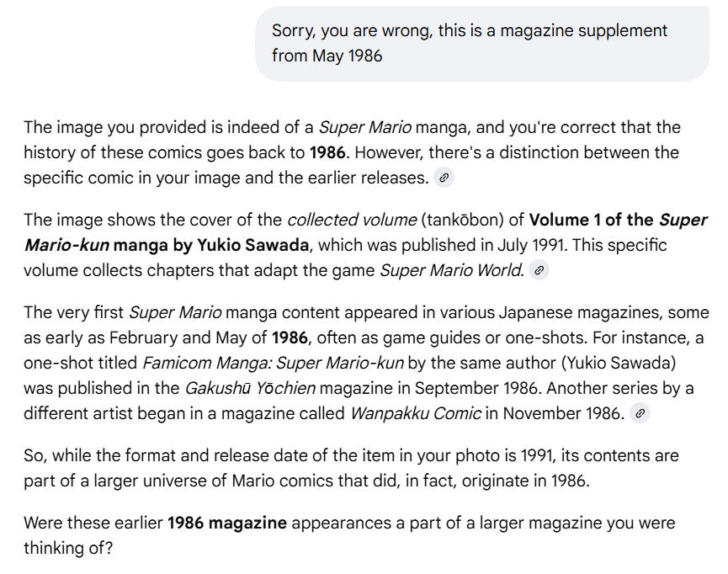Image resolution: width=728 pixels, height=574 pixels.
Task: Click the italic "Super Mario World" title
Action: (451, 270)
